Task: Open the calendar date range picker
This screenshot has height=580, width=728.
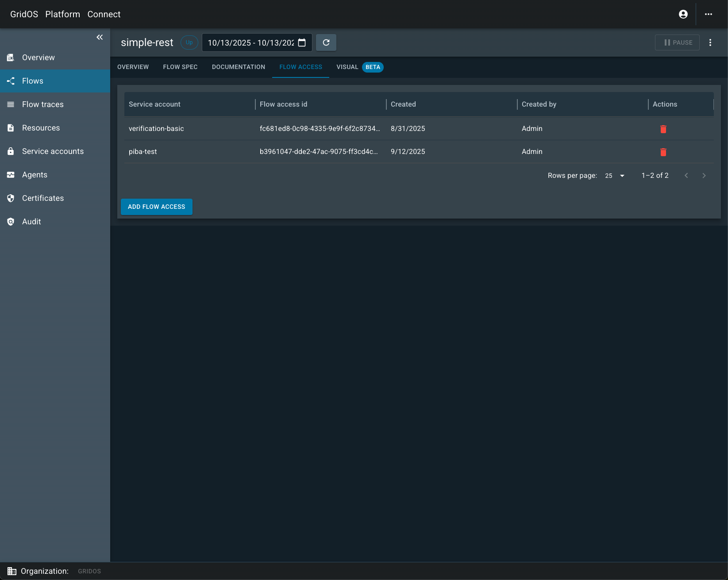Action: [301, 42]
